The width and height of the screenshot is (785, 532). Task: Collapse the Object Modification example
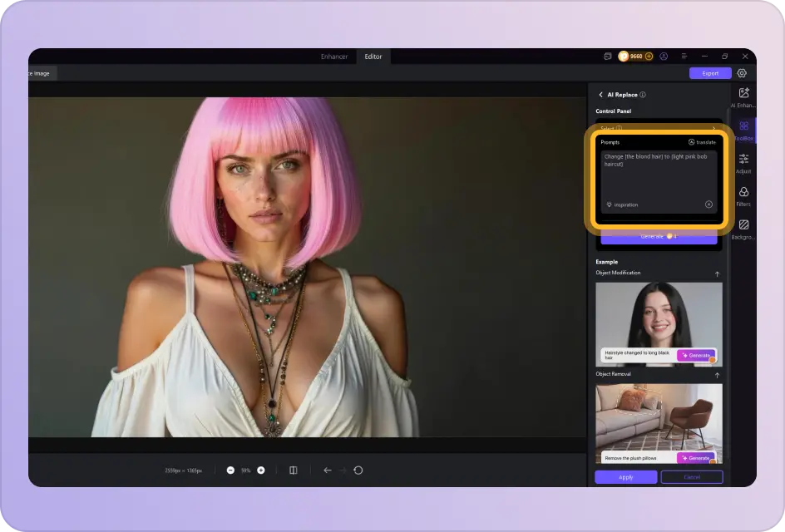point(716,273)
